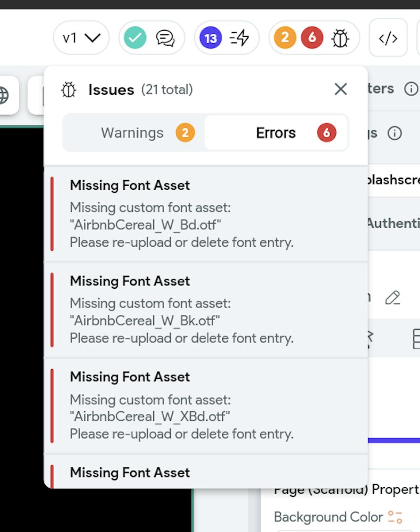Click the lightning actions icon with 13 badge

(236, 37)
